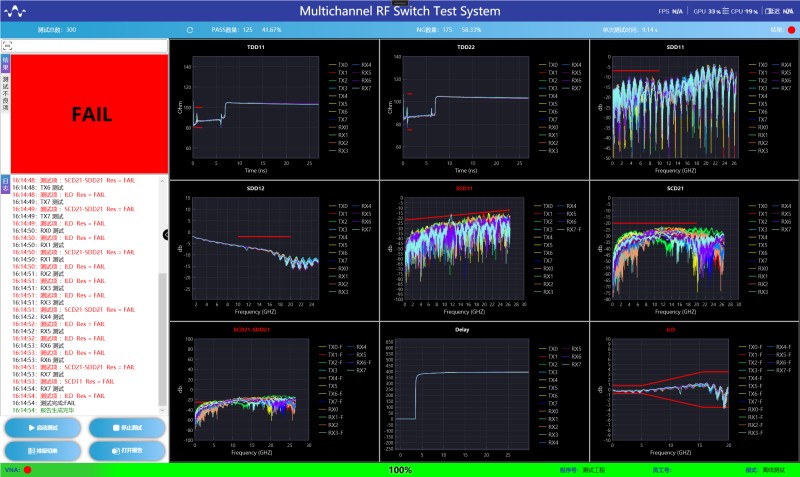The width and height of the screenshot is (800, 477).
Task: Click the 100% progress bar at bottom
Action: [x=400, y=469]
